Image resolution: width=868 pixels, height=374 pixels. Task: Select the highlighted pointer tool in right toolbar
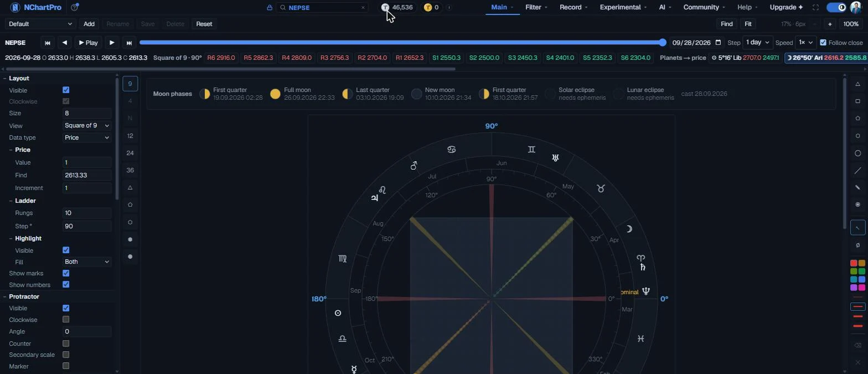pyautogui.click(x=857, y=227)
